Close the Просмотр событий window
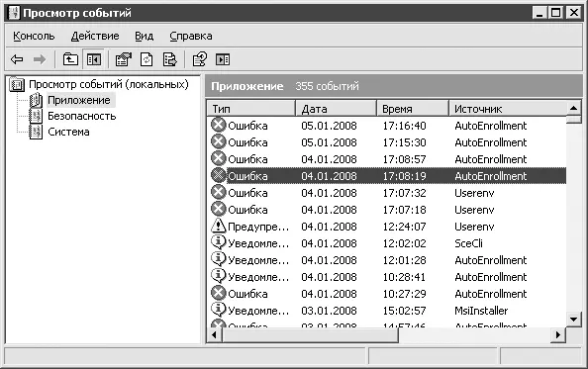 [x=574, y=13]
